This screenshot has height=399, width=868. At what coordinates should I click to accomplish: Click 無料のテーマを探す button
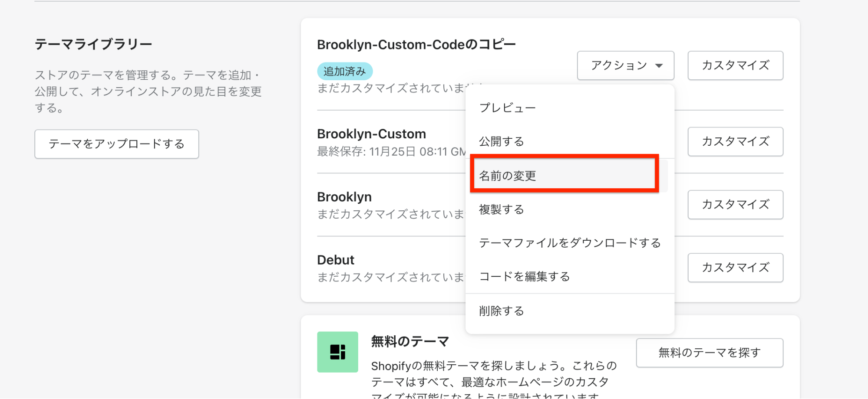point(709,353)
